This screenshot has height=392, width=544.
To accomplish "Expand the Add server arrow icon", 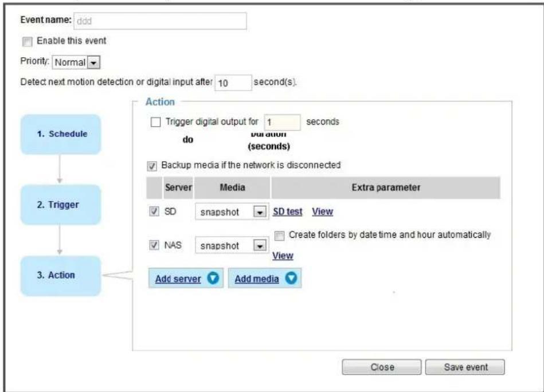I will pos(213,278).
